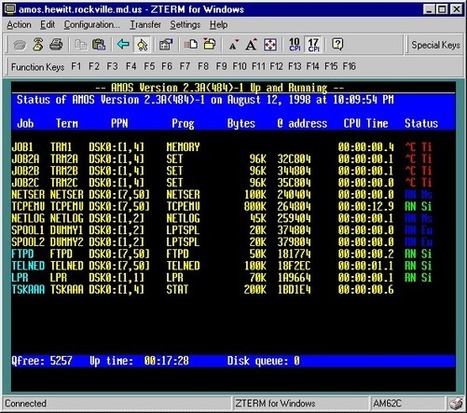Screen dimensions: 467x413
Task: Click function key F3
Action: click(112, 66)
